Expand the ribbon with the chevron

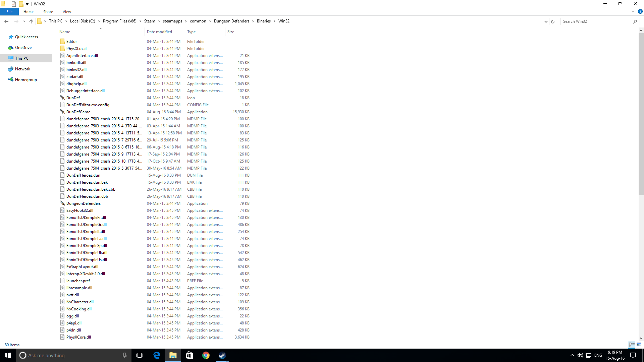click(633, 11)
